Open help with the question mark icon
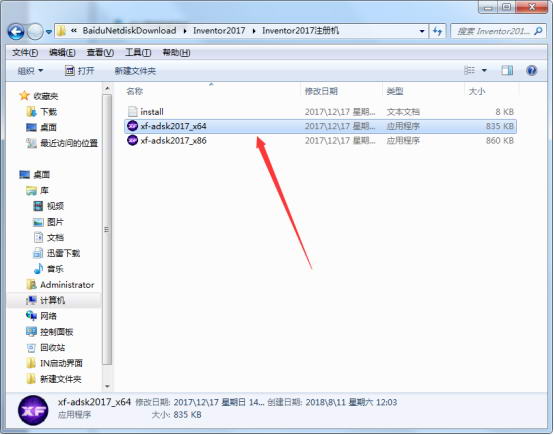The width and height of the screenshot is (554, 435). coord(531,71)
